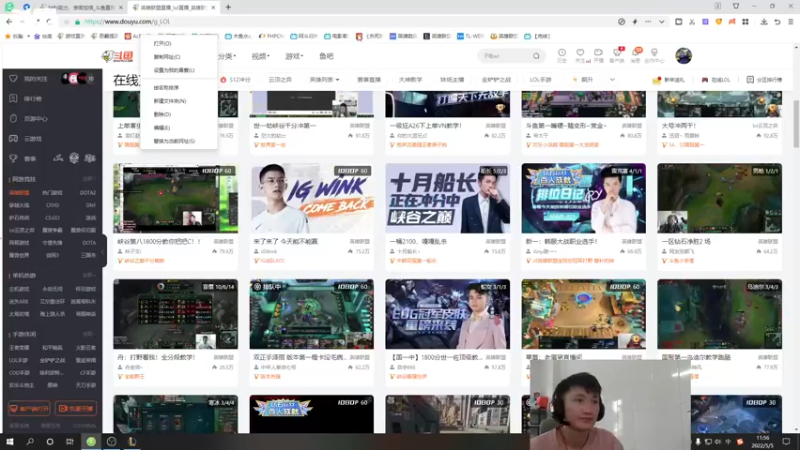This screenshot has height=450, width=800.
Task: Collapse the left sidebar with arrow handle
Action: click(104, 251)
